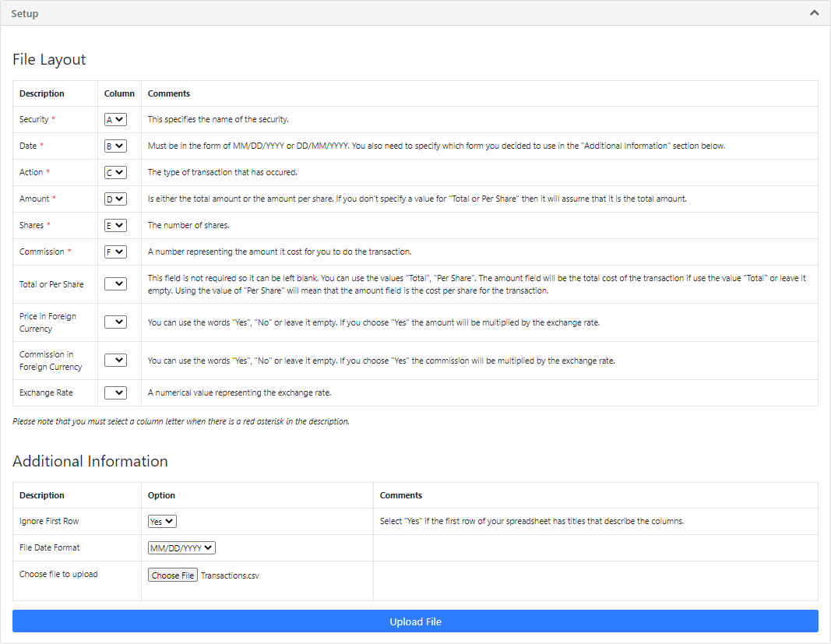Click the Additional Information heading
This screenshot has height=644, width=831.
(x=90, y=461)
